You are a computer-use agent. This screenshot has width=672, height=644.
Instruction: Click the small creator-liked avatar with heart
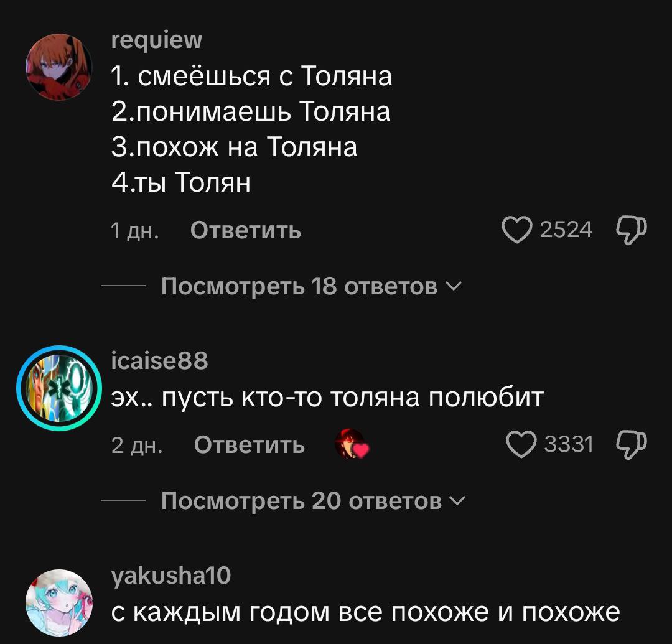[x=352, y=444]
